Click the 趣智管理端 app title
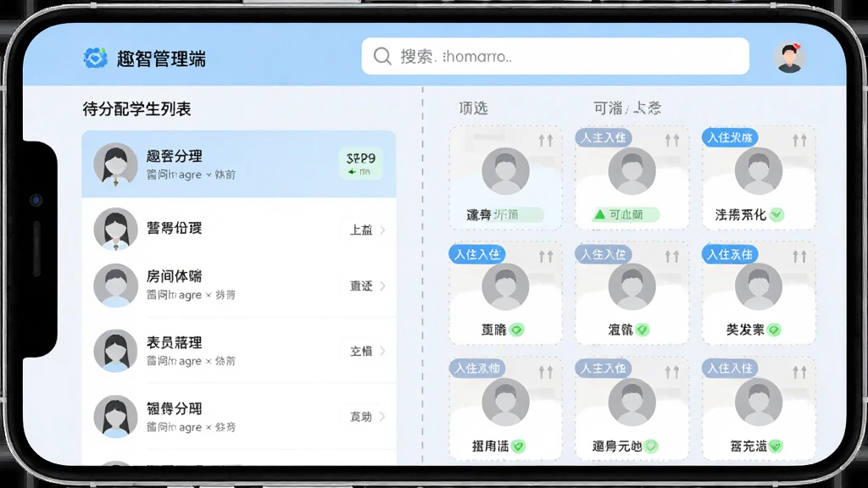The image size is (868, 488). point(161,58)
